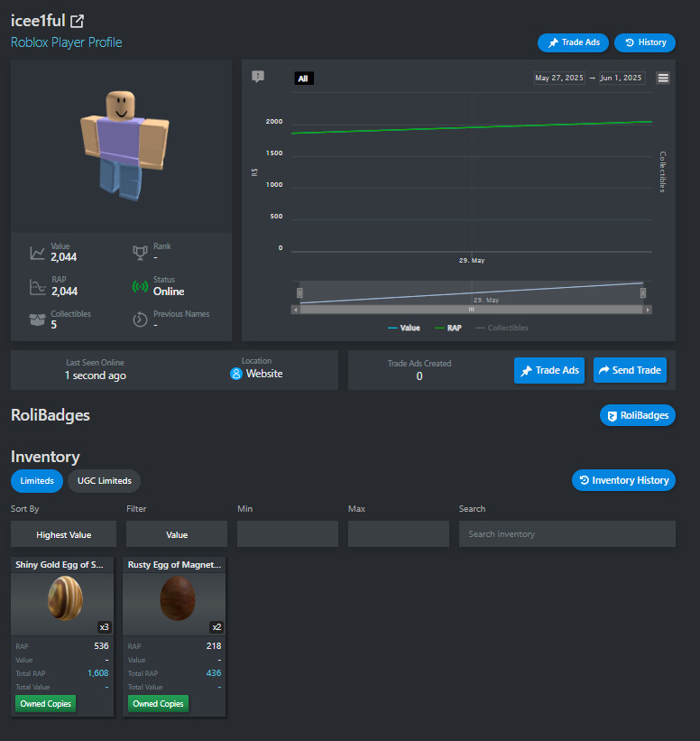Click the Trade Ads Created count 0
The height and width of the screenshot is (741, 700).
(x=419, y=376)
